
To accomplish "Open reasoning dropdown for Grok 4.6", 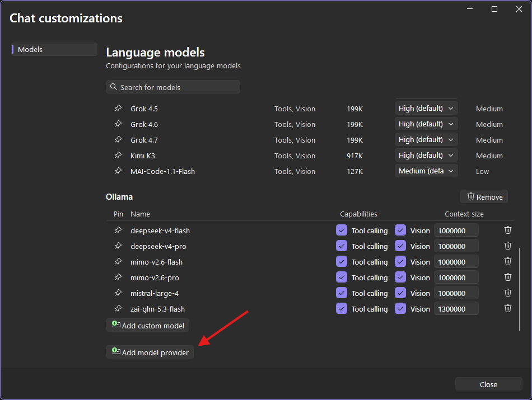I will coord(426,124).
